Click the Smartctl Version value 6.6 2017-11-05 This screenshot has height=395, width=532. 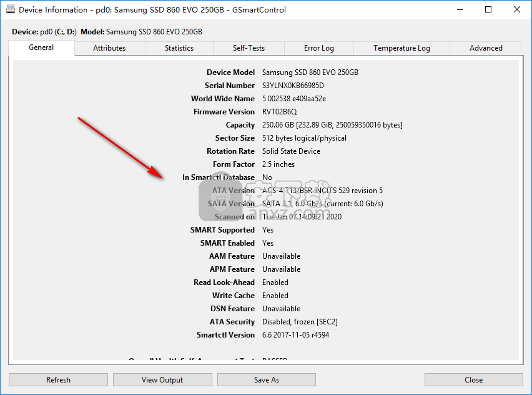click(295, 335)
